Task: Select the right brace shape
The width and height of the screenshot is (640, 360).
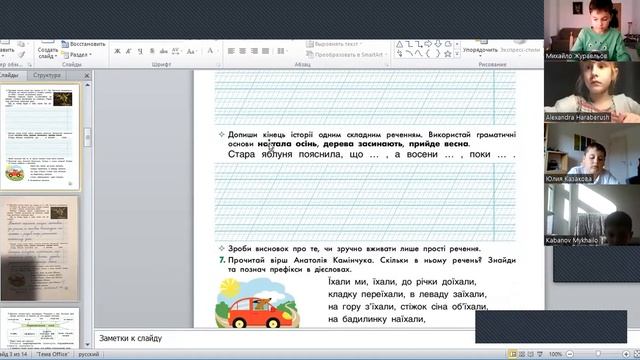Action: click(438, 53)
